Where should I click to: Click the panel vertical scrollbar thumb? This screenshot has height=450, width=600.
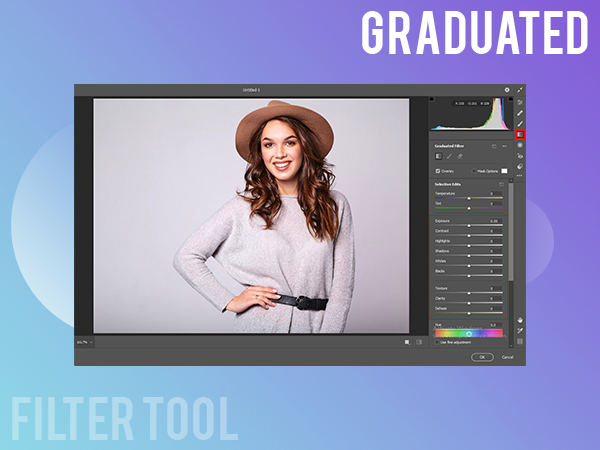(x=511, y=232)
